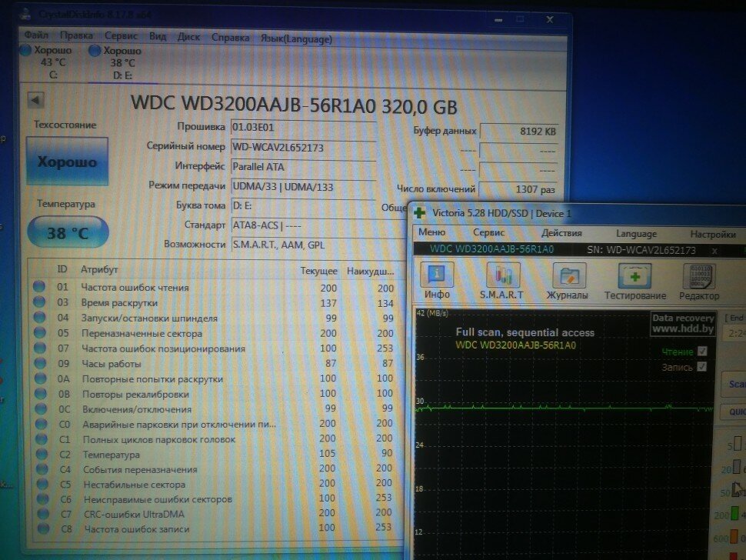
Task: Select row Частота ошибок записи
Action: [218, 528]
